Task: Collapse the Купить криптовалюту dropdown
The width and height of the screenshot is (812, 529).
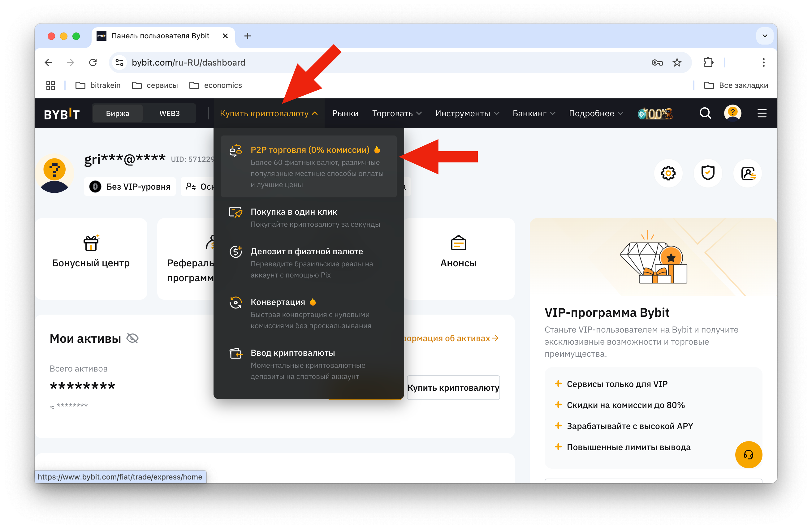Action: (269, 113)
